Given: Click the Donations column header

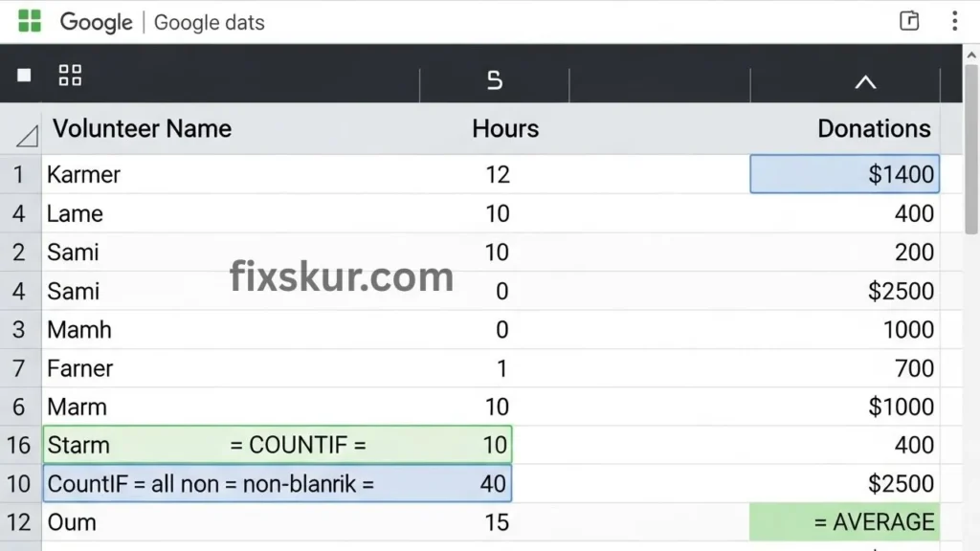Looking at the screenshot, I should tap(874, 129).
